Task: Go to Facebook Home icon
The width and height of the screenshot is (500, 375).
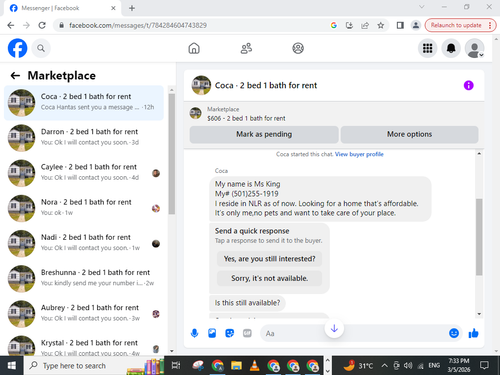Action: 194,48
